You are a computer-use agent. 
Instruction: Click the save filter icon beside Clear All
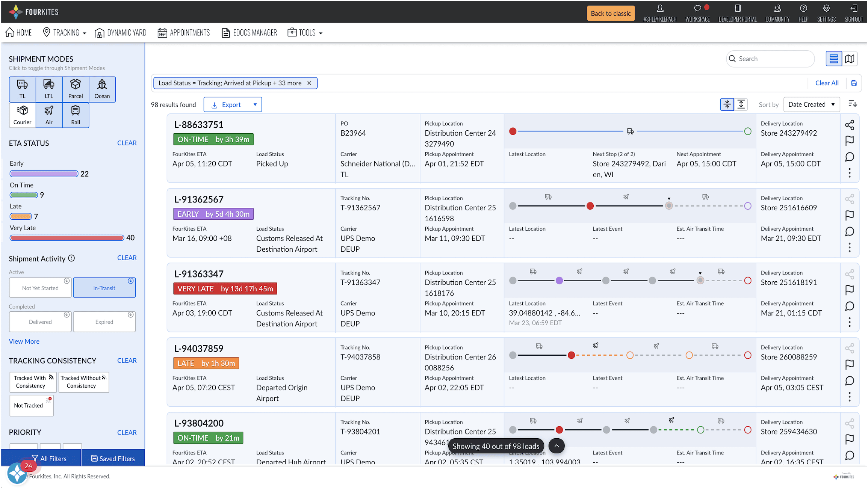(x=854, y=83)
